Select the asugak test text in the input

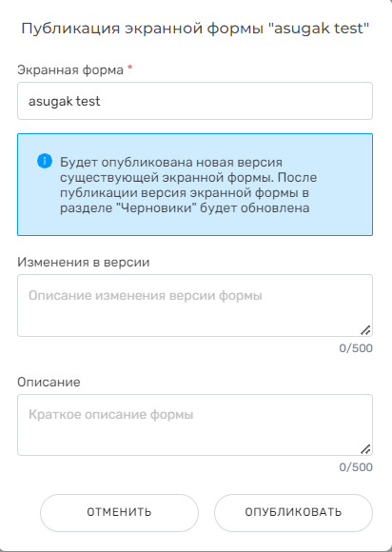click(65, 102)
